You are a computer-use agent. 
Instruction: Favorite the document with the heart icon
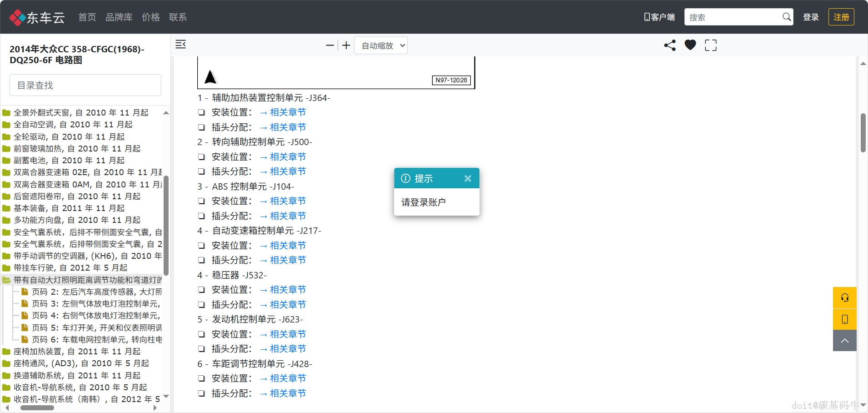tap(690, 45)
